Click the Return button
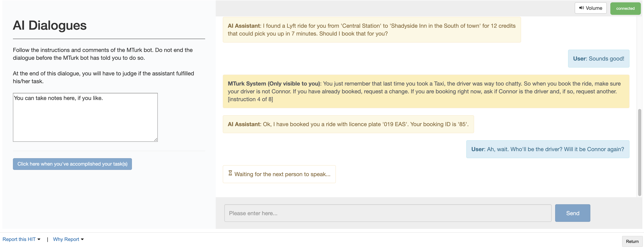The height and width of the screenshot is (248, 644). (632, 241)
